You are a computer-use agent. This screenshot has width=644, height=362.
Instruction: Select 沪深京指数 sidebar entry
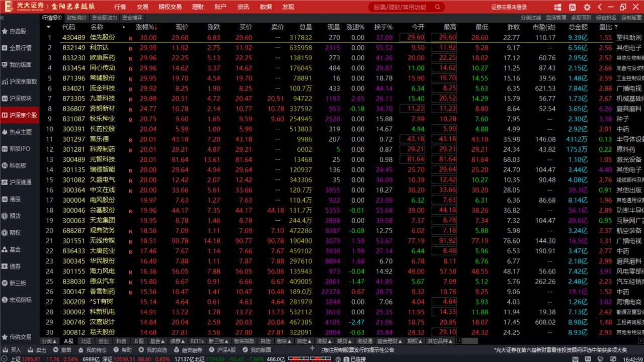(19, 81)
